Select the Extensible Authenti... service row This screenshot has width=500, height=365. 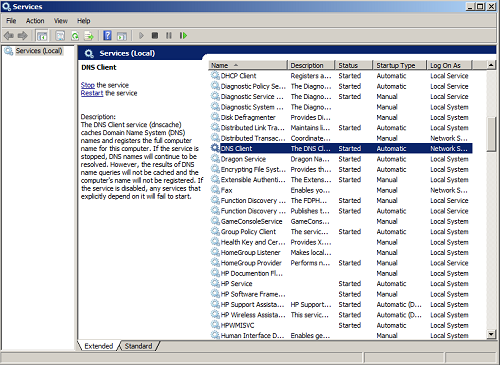341,179
